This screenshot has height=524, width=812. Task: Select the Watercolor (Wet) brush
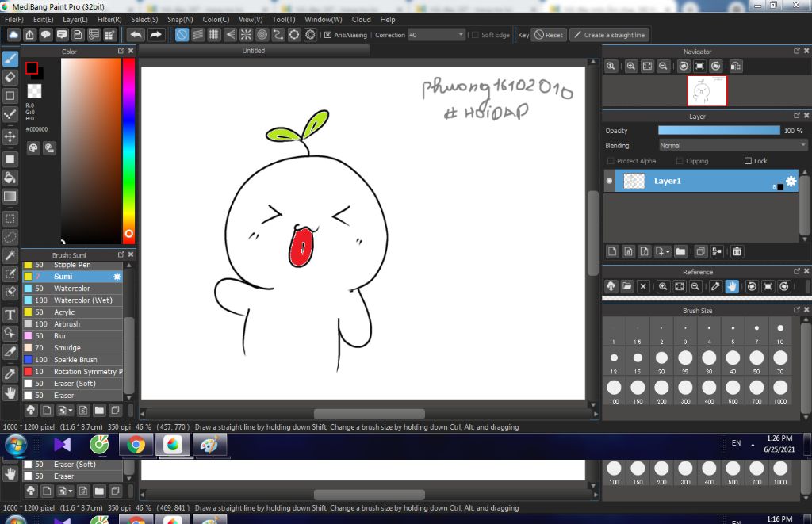click(x=72, y=300)
